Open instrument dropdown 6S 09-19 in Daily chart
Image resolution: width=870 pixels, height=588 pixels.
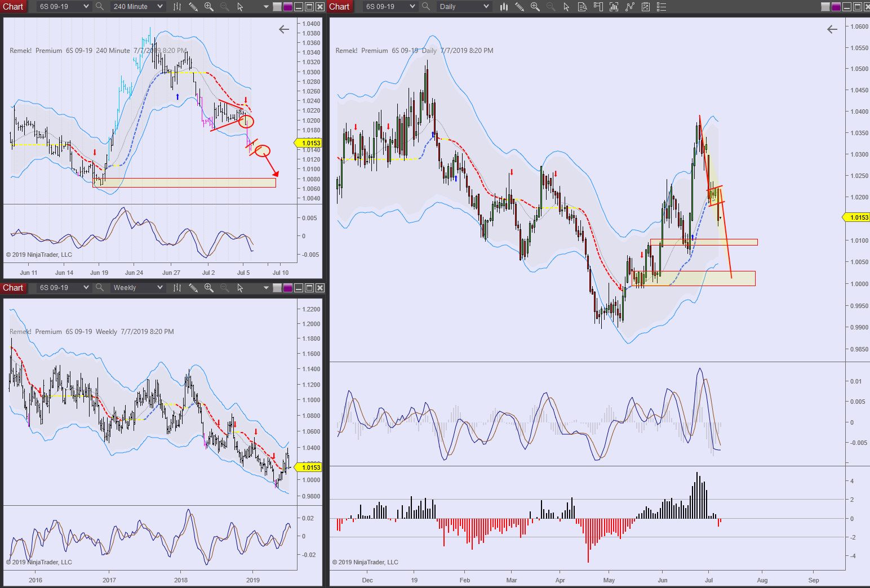390,7
